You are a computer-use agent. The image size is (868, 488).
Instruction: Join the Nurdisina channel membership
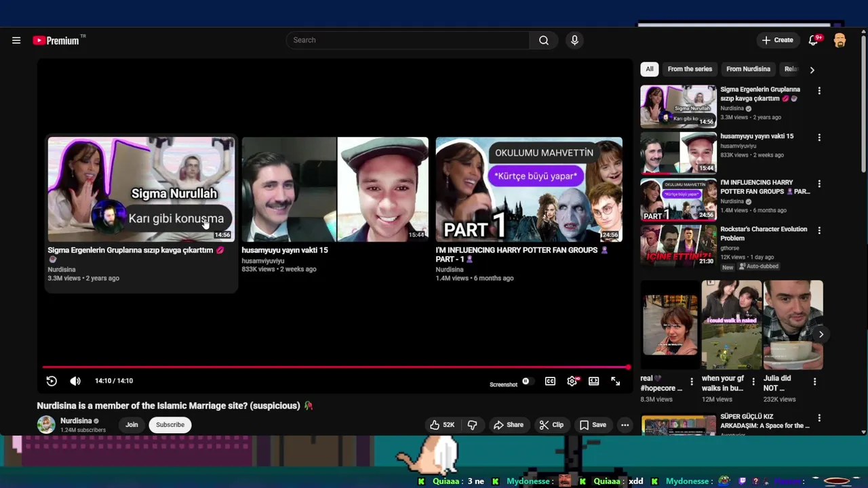pyautogui.click(x=132, y=425)
